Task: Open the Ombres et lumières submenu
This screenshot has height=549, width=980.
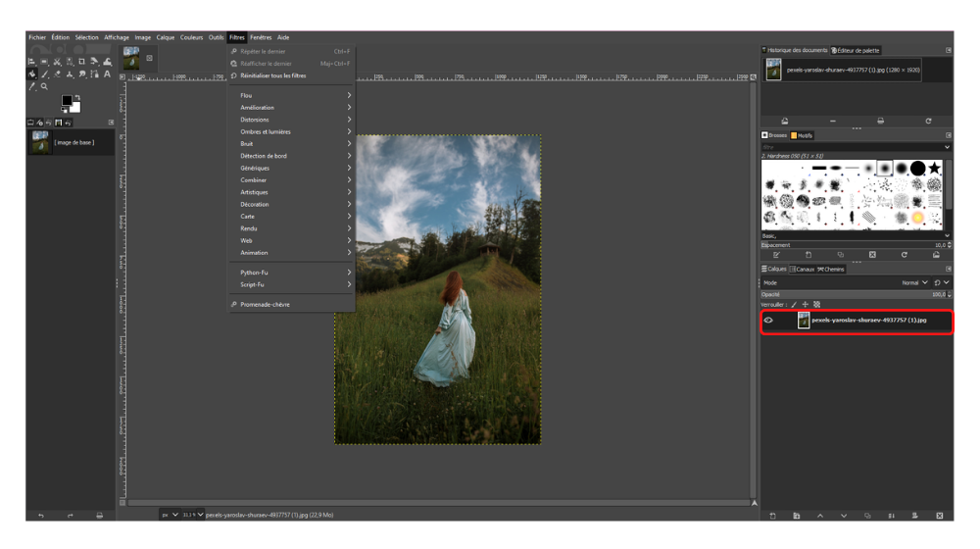Action: tap(291, 132)
